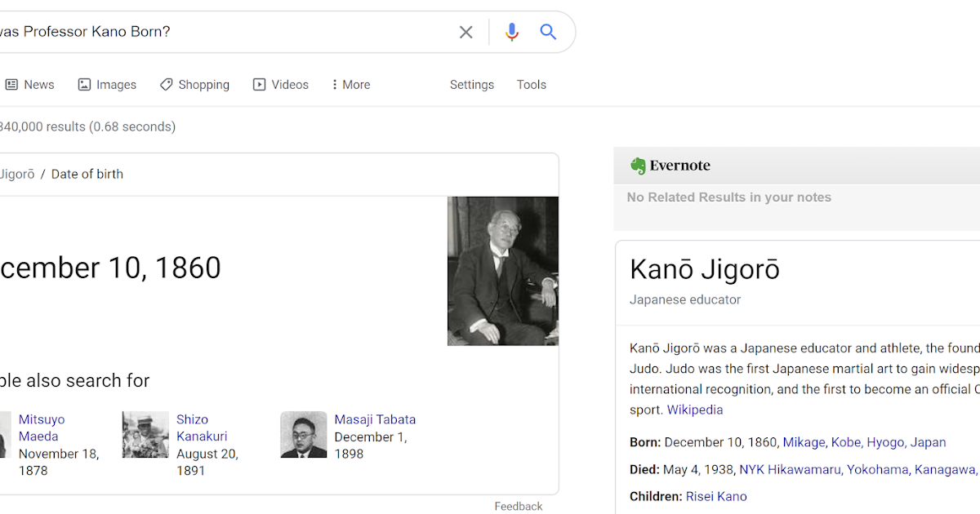980x514 pixels.
Task: Click the Shizo Kanakuri thumbnail
Action: [145, 434]
